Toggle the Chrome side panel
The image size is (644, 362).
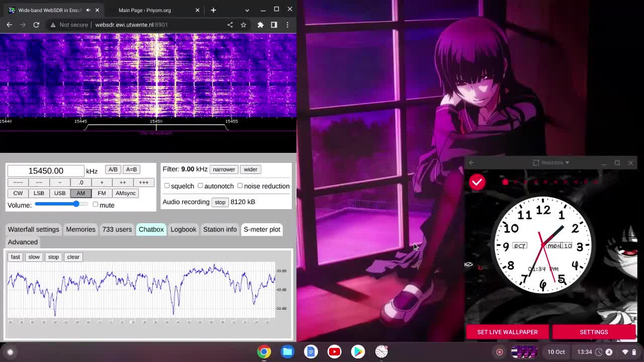pyautogui.click(x=274, y=25)
